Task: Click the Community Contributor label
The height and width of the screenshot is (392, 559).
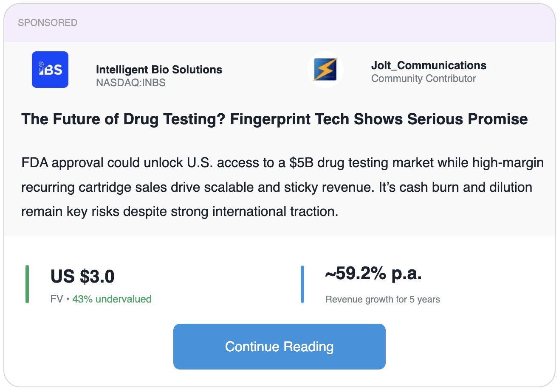Action: pos(423,78)
